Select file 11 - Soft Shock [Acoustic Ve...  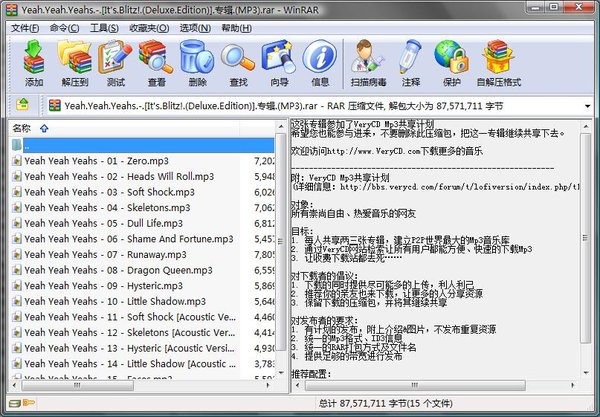coord(130,317)
